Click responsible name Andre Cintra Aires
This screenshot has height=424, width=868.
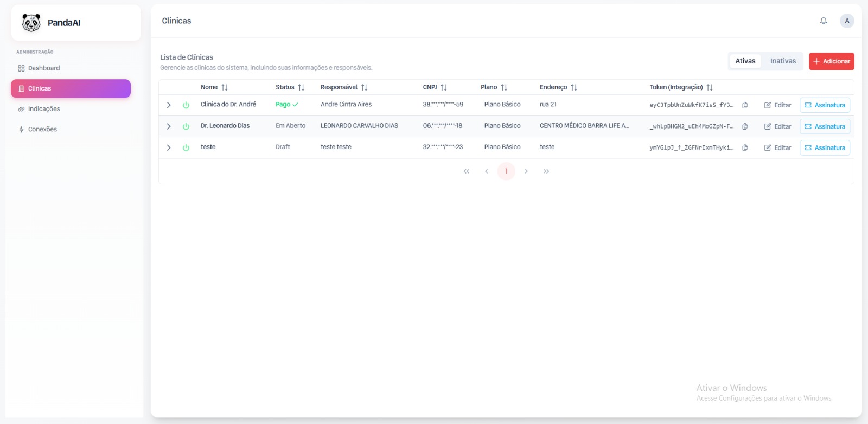coord(346,105)
